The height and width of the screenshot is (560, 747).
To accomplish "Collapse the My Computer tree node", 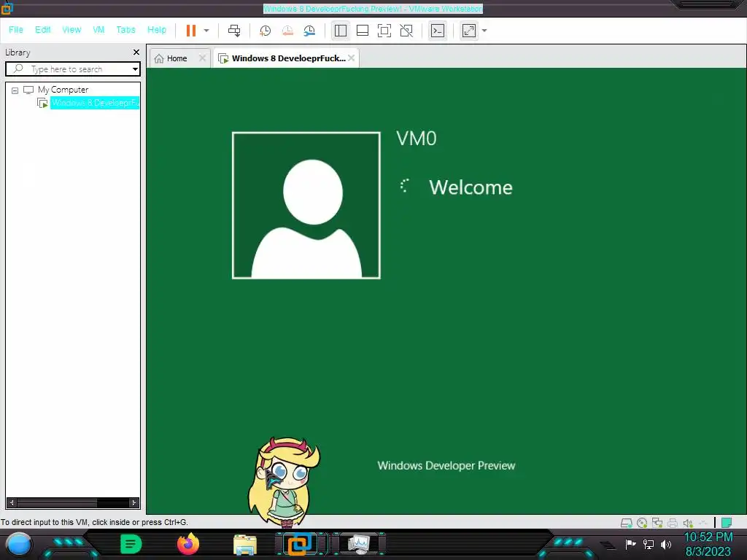I will 15,90.
